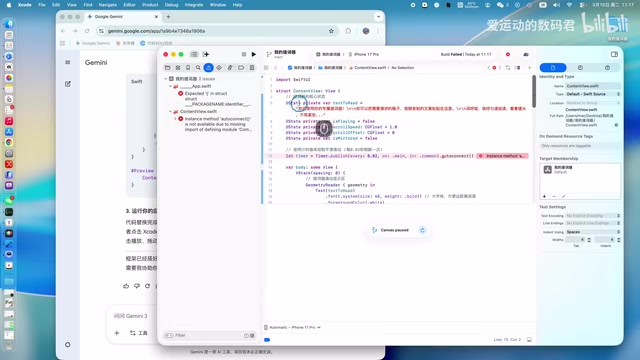Change Indent Using Spaces dropdown
The width and height of the screenshot is (640, 360).
click(x=593, y=232)
